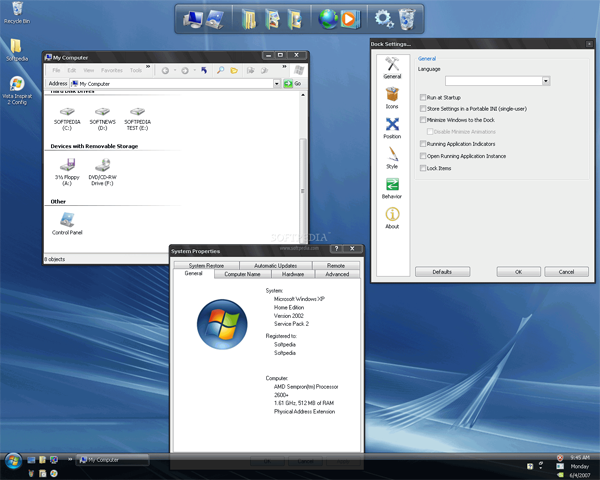Open the About section icon
Viewport: 600px width, 480px height.
pyautogui.click(x=392, y=217)
